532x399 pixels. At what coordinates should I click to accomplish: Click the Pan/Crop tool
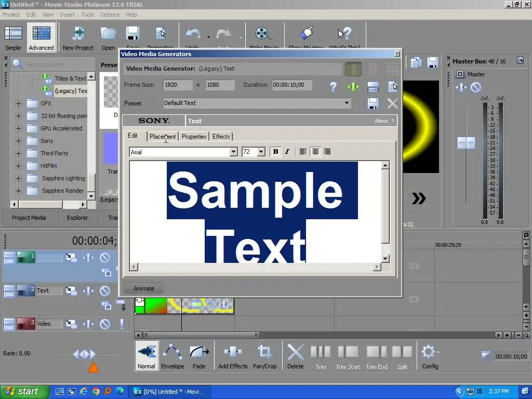tap(264, 355)
